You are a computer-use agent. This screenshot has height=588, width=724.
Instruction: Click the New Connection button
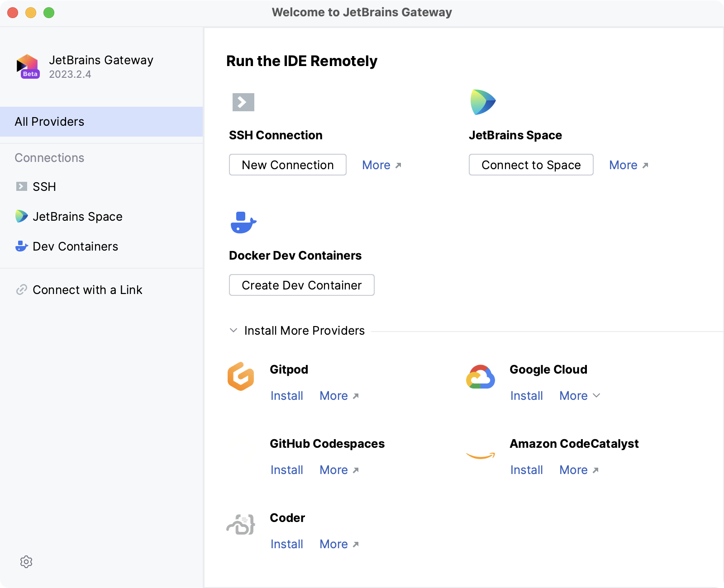(288, 165)
